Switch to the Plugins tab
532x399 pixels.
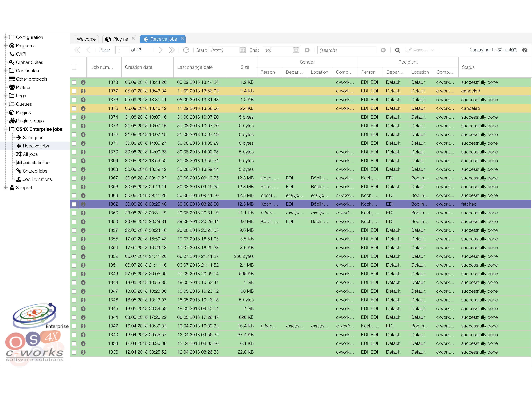[x=120, y=39]
